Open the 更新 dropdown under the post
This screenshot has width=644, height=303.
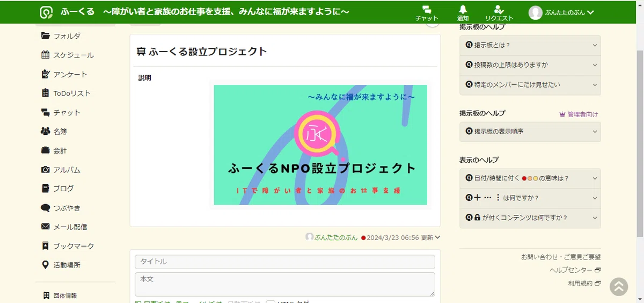(x=431, y=237)
